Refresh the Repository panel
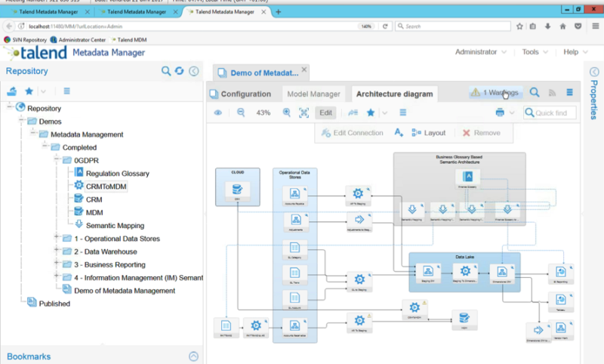Image resolution: width=604 pixels, height=364 pixels. (x=180, y=71)
